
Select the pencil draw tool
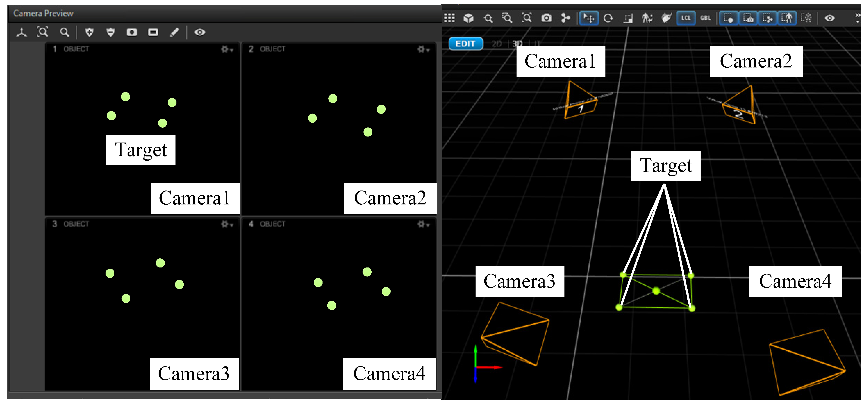174,32
